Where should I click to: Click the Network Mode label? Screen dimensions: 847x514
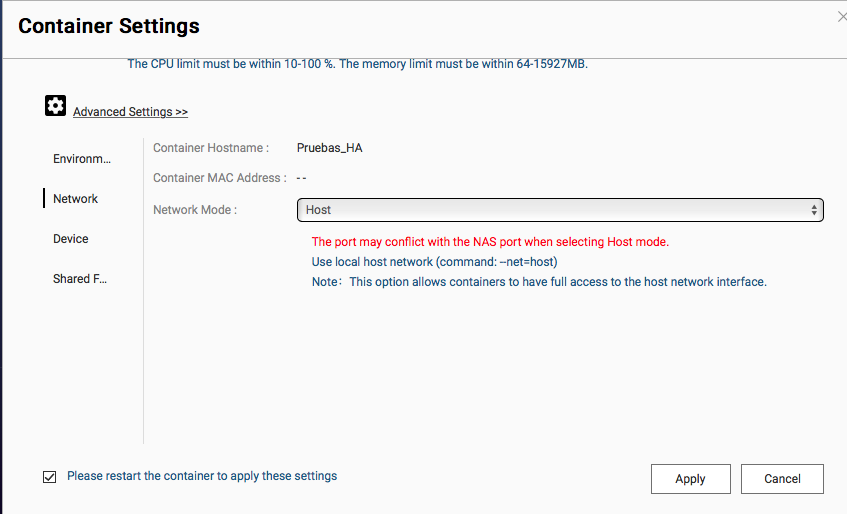point(195,210)
